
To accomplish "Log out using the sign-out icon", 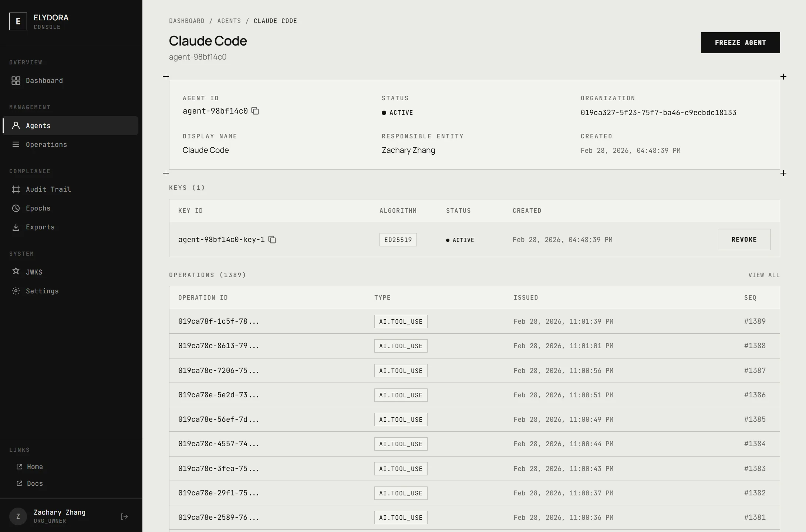I will (124, 516).
